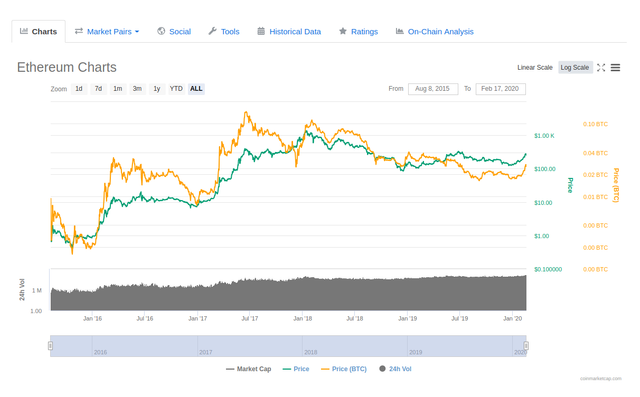The width and height of the screenshot is (640, 397).
Task: Click the Charts tab bar-chart icon
Action: (24, 31)
